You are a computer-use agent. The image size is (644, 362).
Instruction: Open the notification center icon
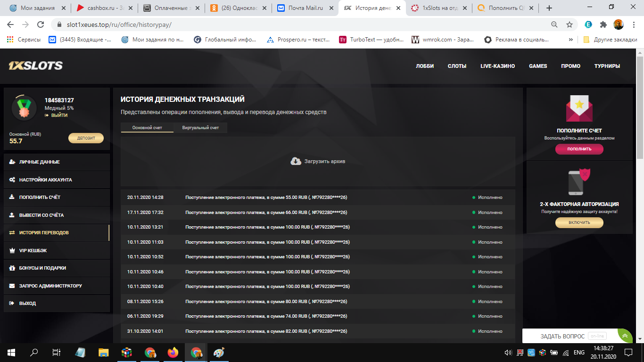[x=628, y=352]
